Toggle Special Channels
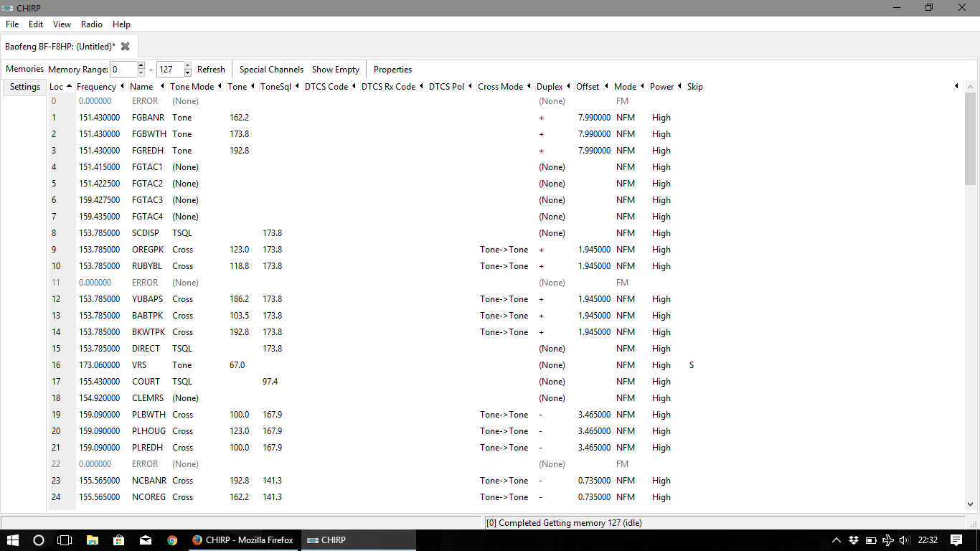 [271, 70]
